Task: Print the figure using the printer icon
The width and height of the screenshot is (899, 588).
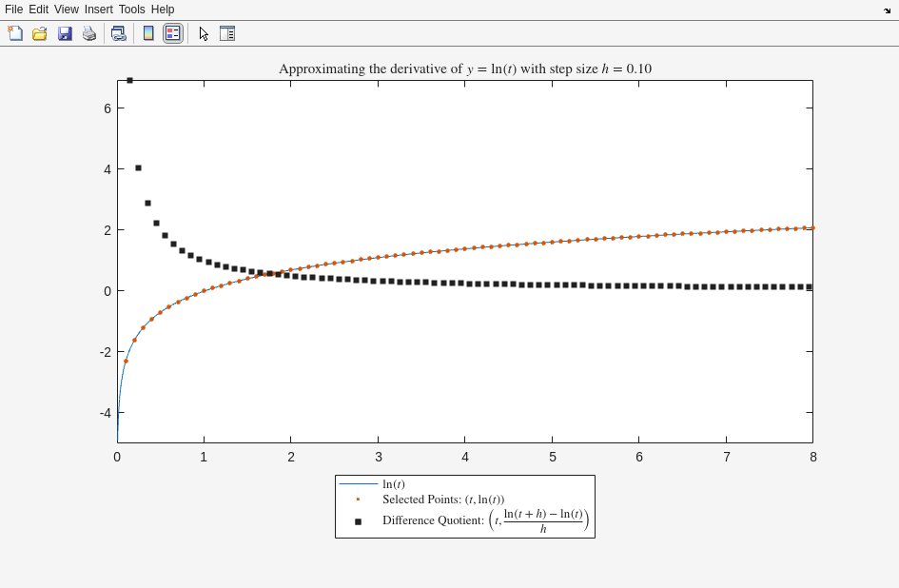Action: pos(89,33)
